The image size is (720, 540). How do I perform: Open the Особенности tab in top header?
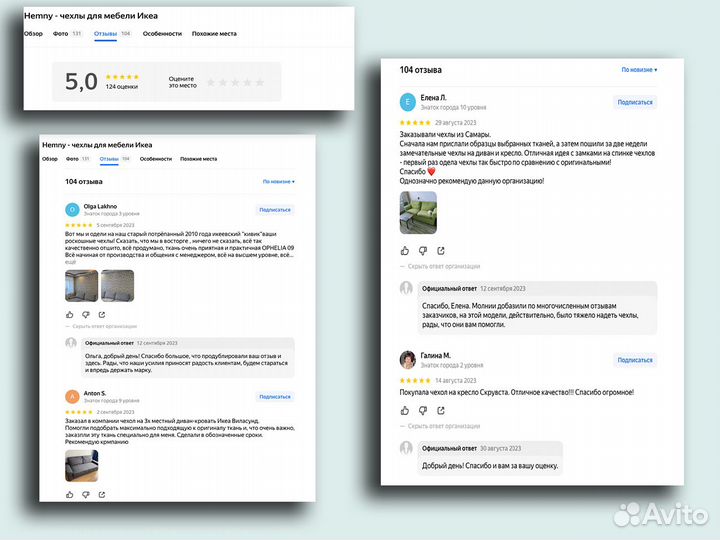162,33
